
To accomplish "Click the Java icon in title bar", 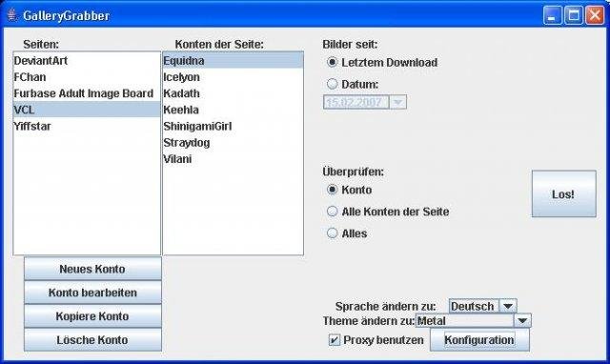I will click(x=12, y=15).
